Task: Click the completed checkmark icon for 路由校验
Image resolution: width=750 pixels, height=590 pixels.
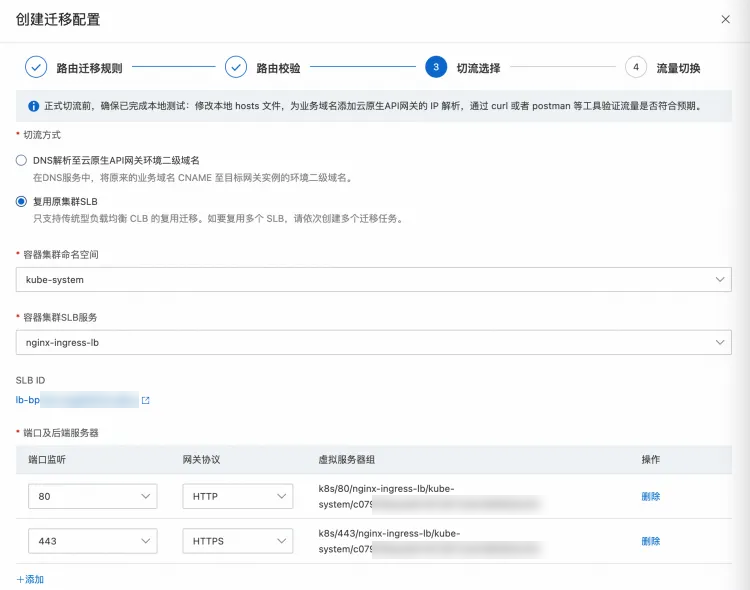Action: point(236,67)
